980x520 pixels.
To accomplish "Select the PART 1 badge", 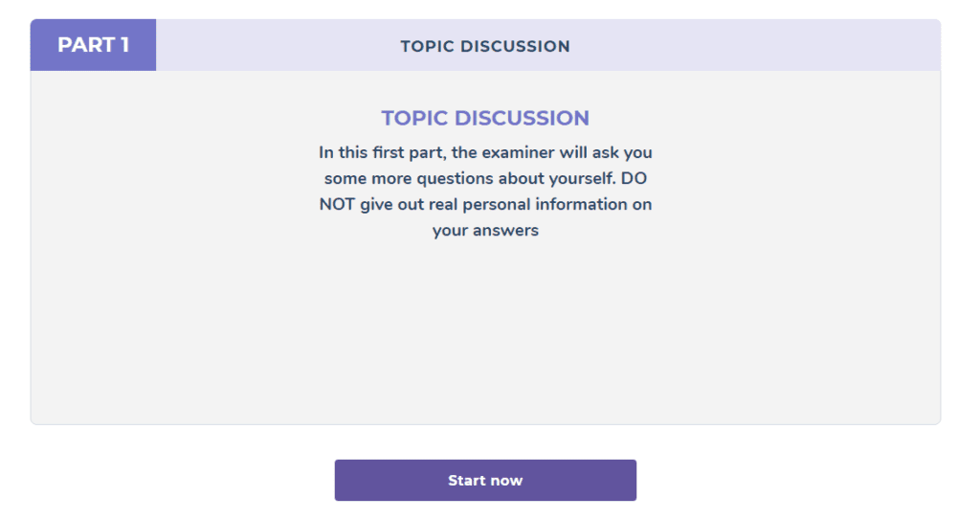I will [93, 45].
